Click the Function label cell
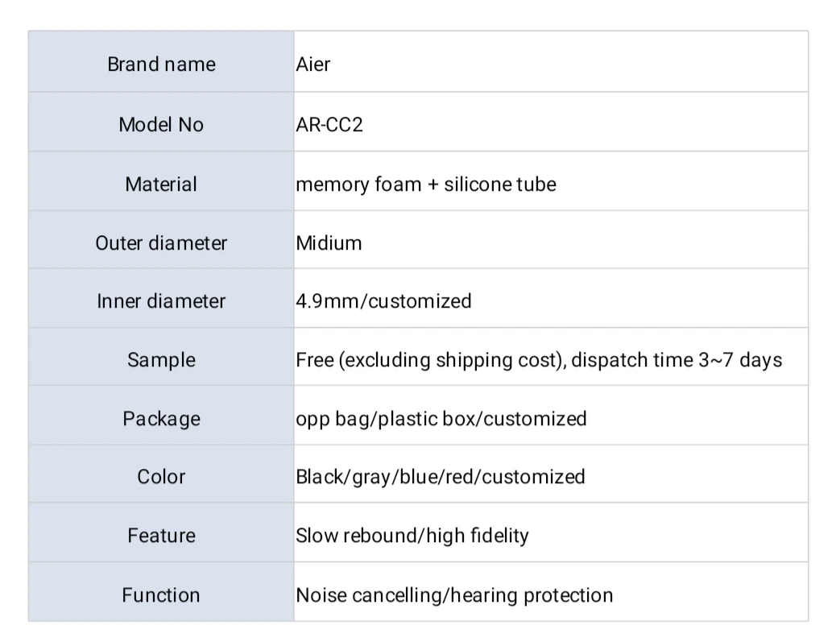Image resolution: width=840 pixels, height=642 pixels. [x=161, y=592]
